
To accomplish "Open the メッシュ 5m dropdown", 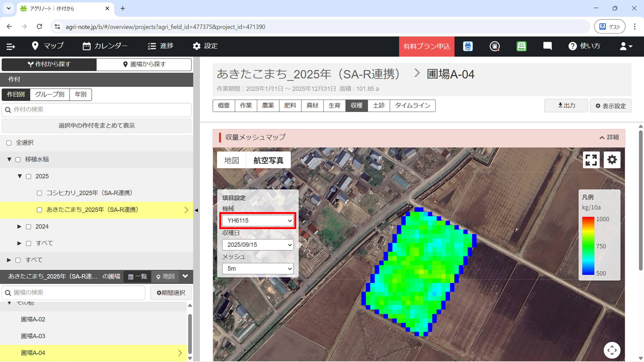I will (x=258, y=269).
